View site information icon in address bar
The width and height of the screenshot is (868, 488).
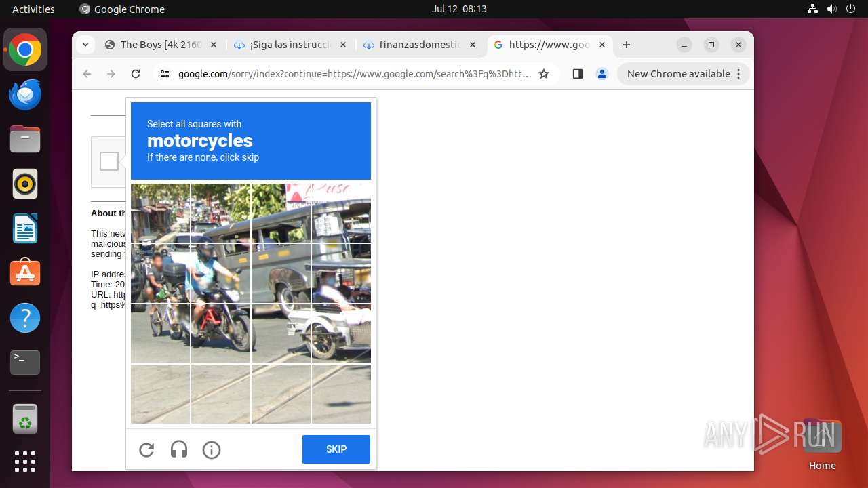click(165, 74)
